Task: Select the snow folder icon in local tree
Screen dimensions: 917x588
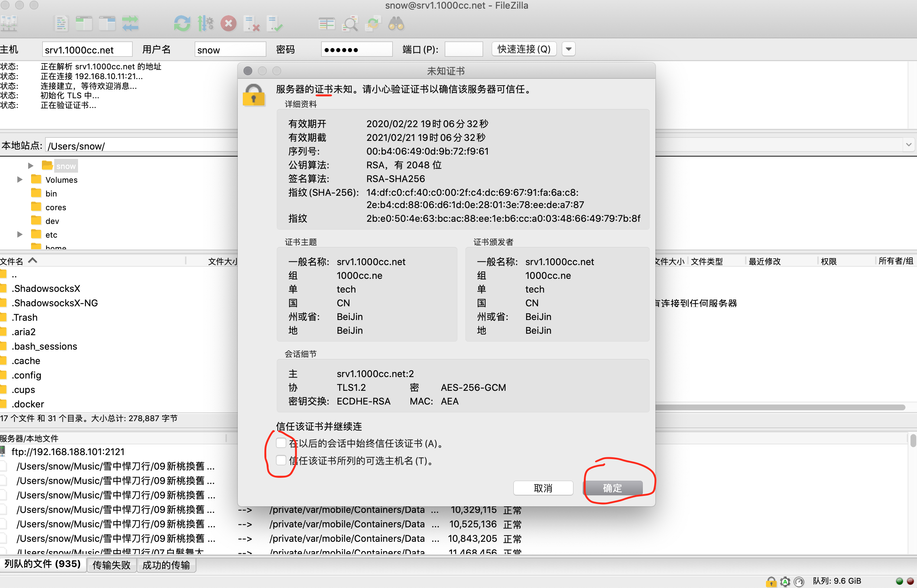Action: [x=47, y=165]
